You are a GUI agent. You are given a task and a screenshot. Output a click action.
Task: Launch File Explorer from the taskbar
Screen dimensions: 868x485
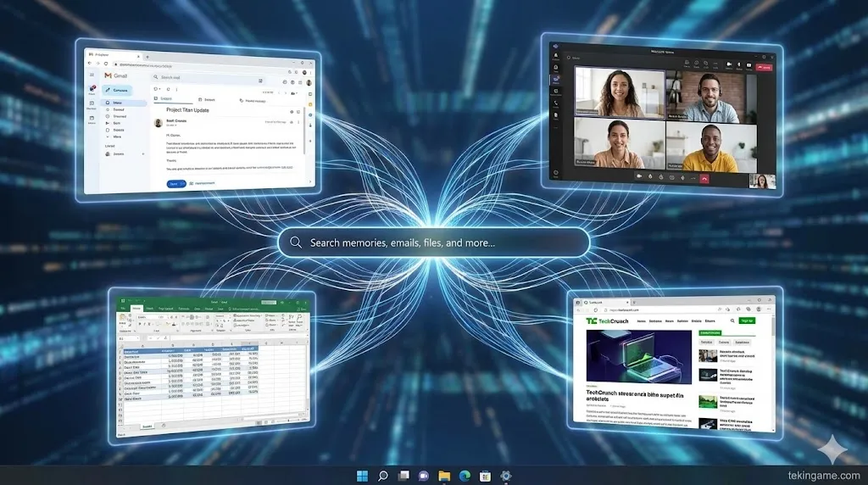(444, 477)
